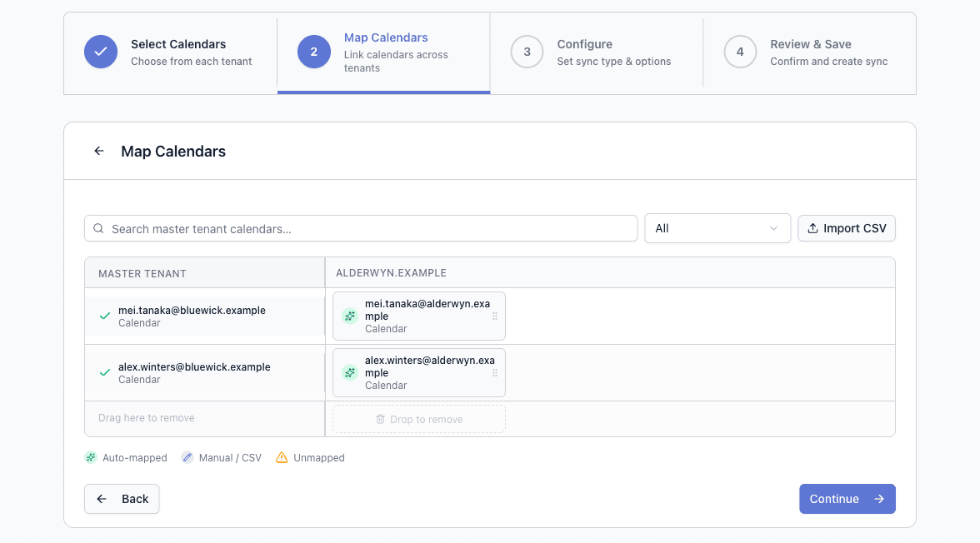Click the completed checkmark circle for Select Calendars

(x=101, y=52)
